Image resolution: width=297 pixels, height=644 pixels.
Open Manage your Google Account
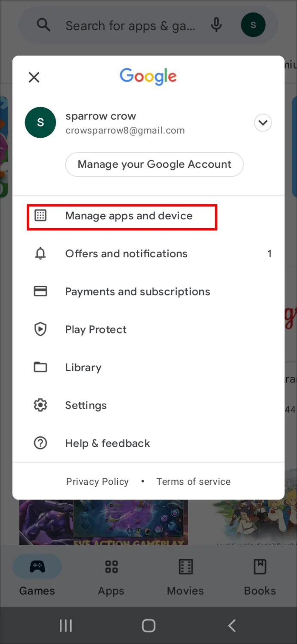click(x=155, y=164)
